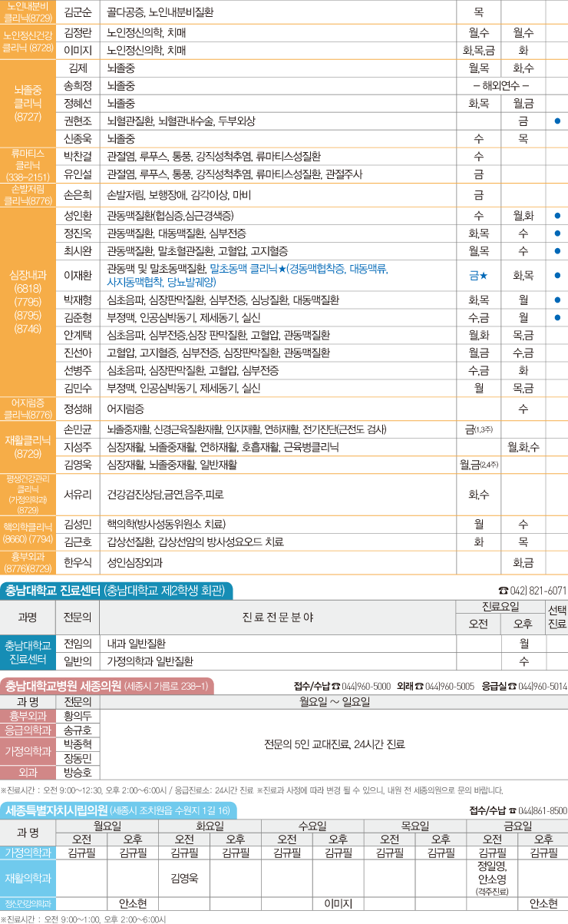The height and width of the screenshot is (924, 568).
Task: Click the blue dot in 박재형's row
Action: point(557,299)
